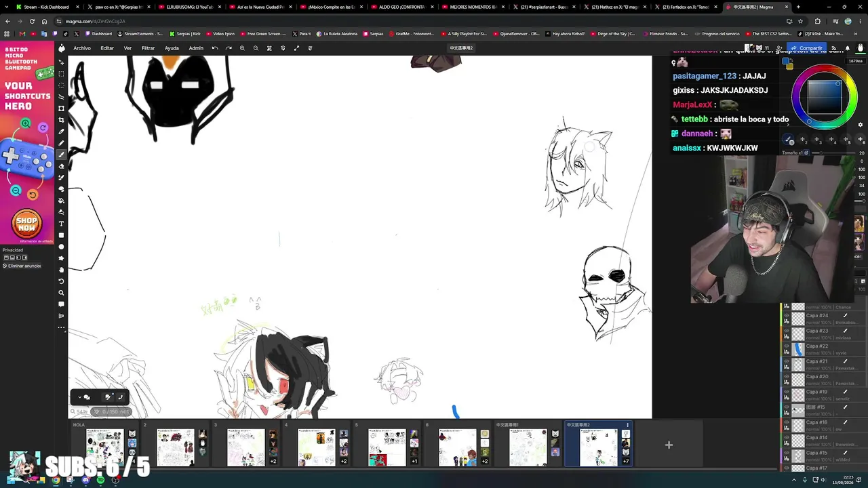Select the rectangle shape tool
868x488 pixels.
point(61,235)
